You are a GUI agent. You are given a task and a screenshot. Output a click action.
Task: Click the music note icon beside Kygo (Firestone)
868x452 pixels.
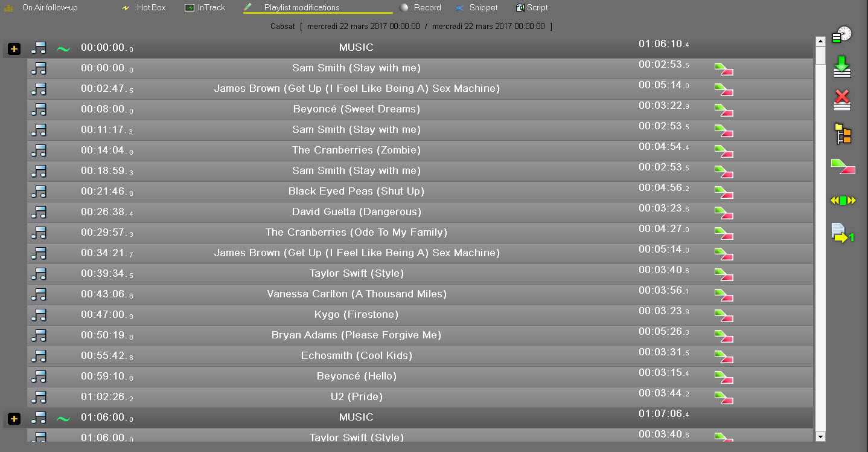(39, 315)
